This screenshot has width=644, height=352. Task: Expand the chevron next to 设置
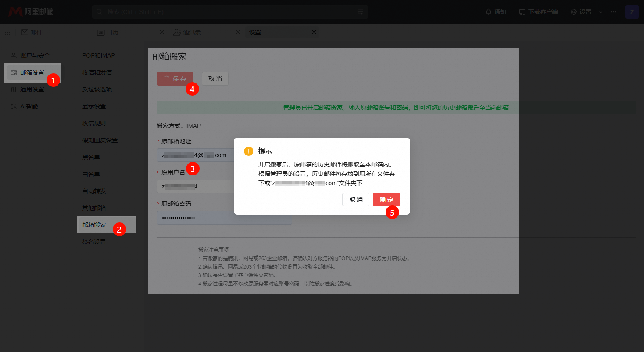(601, 12)
